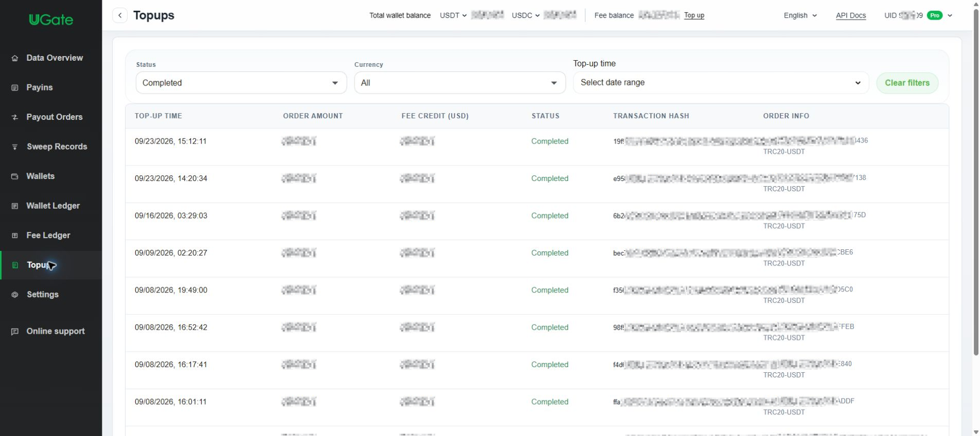Open the Status Completed dropdown
Viewport: 980px width, 436px height.
241,83
